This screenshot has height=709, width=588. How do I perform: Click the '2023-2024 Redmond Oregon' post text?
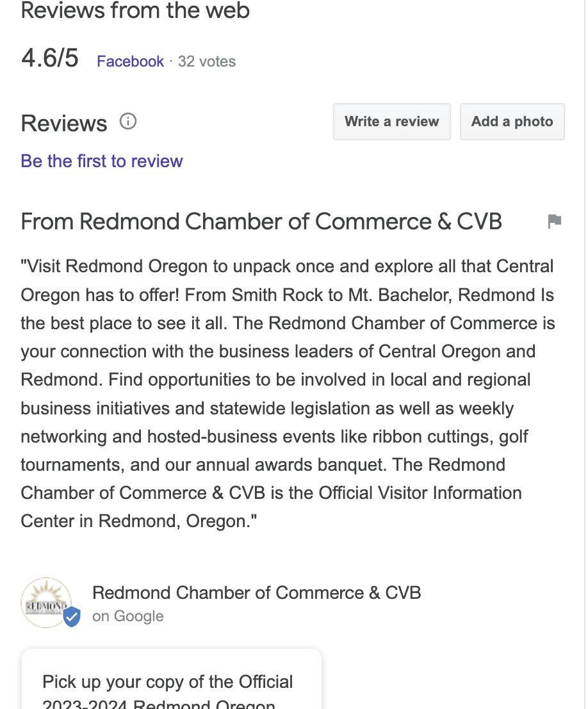click(159, 704)
